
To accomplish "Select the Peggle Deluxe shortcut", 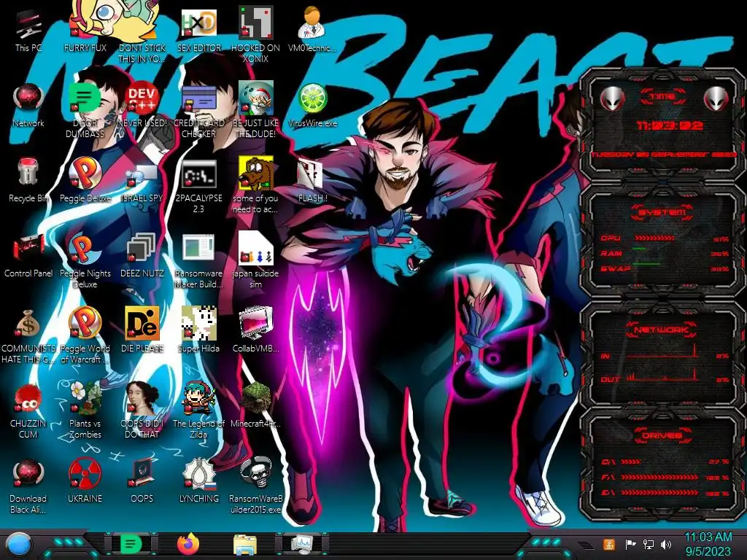I will 85,180.
